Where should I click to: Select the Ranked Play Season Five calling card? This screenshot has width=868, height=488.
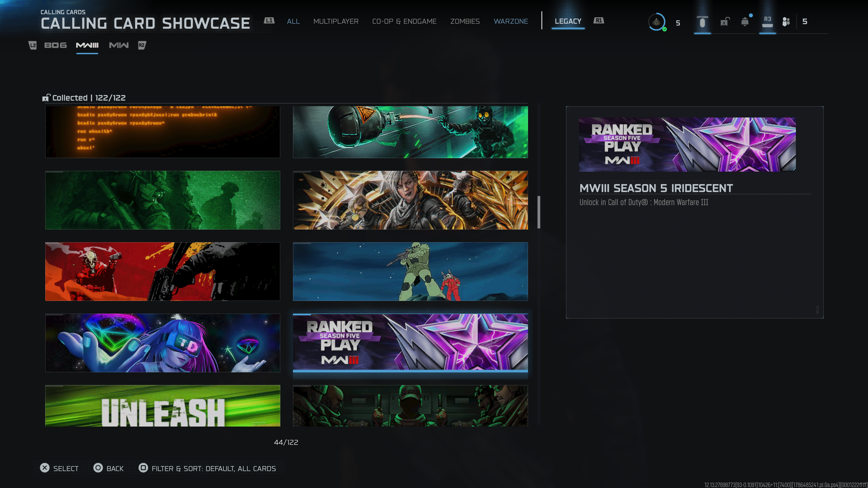pos(410,343)
